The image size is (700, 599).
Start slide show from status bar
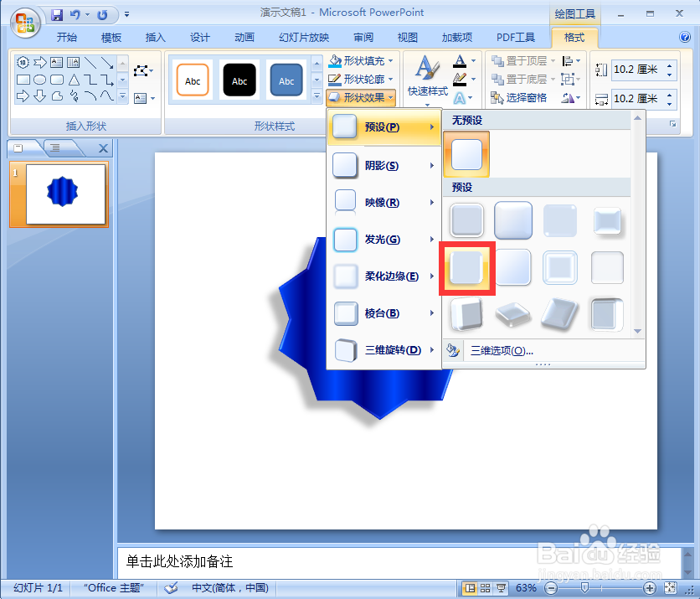click(501, 588)
